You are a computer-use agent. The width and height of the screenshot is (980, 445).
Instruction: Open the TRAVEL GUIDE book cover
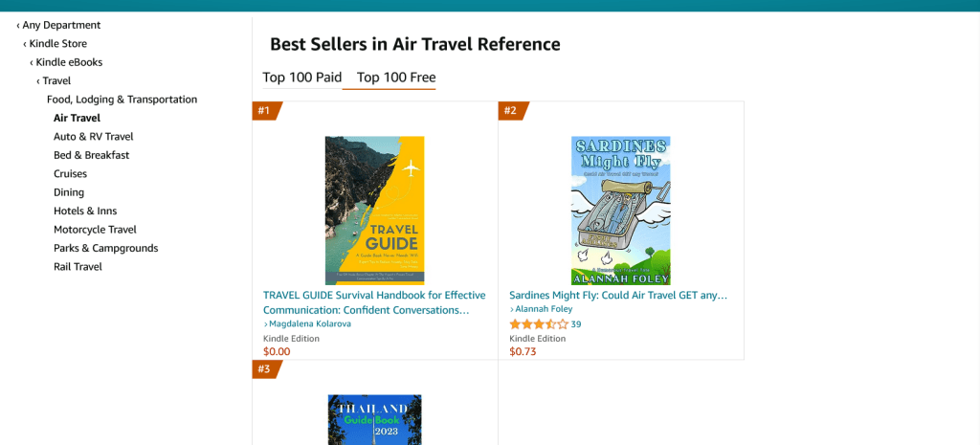point(374,211)
